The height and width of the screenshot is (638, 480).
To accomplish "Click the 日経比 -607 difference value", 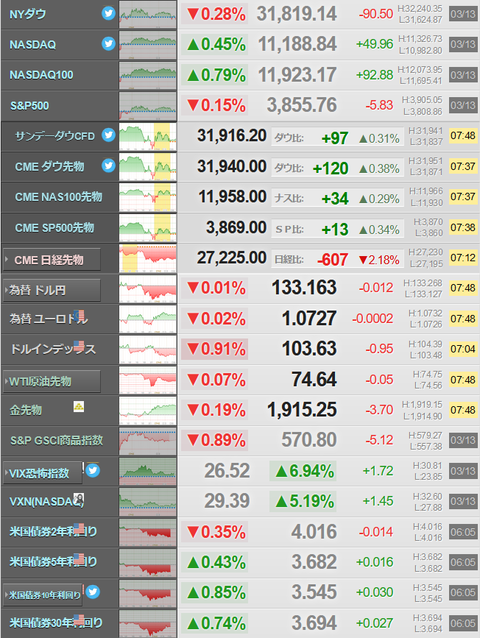I will [x=333, y=260].
